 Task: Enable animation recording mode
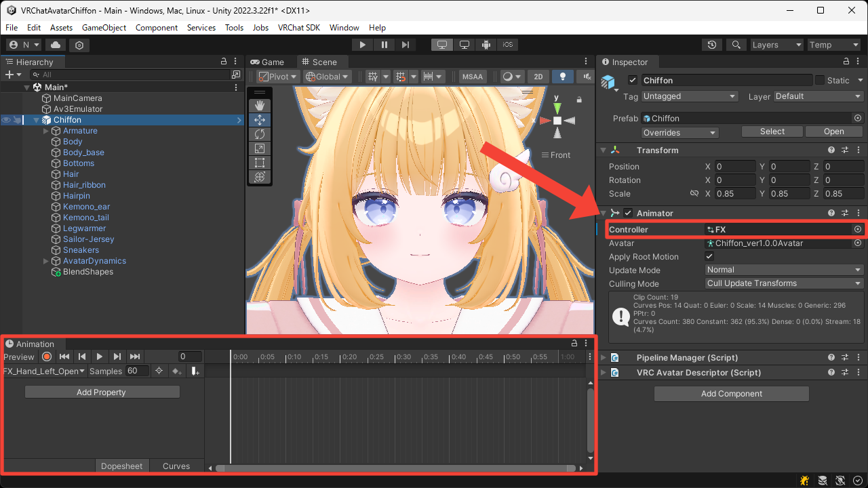[47, 357]
